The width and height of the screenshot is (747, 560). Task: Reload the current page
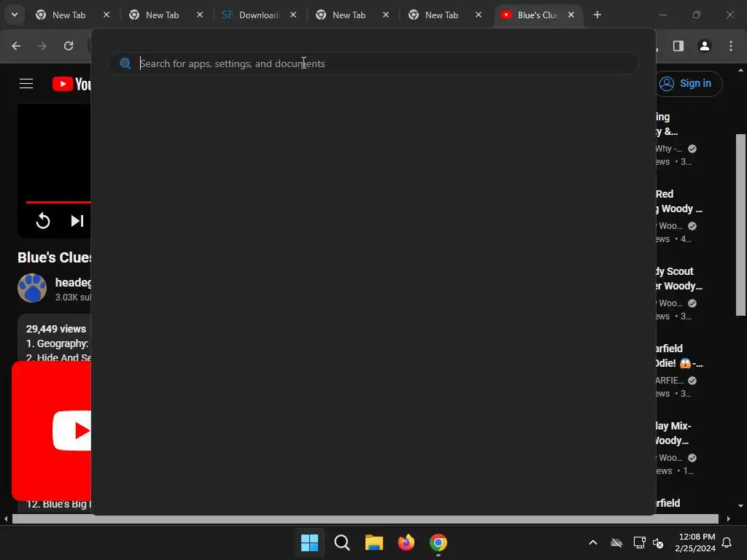coord(69,46)
